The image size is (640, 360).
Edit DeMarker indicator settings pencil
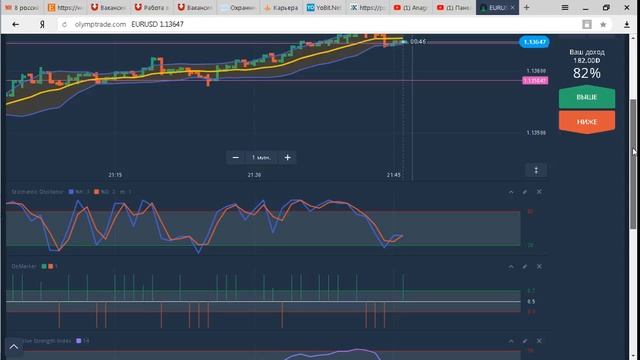[x=525, y=267]
